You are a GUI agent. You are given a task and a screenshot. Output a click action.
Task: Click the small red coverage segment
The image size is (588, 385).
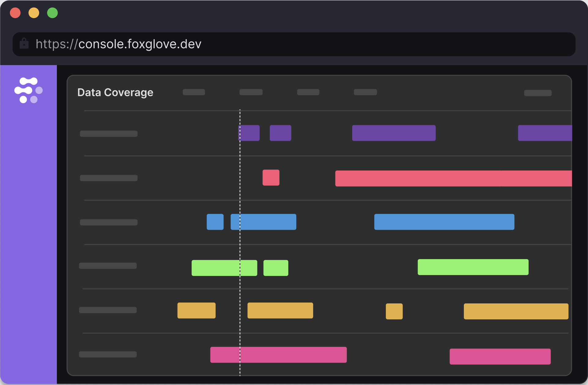[x=271, y=177]
